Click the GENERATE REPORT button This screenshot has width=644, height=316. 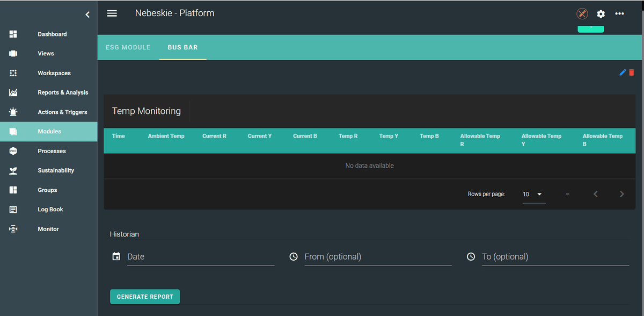pyautogui.click(x=144, y=296)
